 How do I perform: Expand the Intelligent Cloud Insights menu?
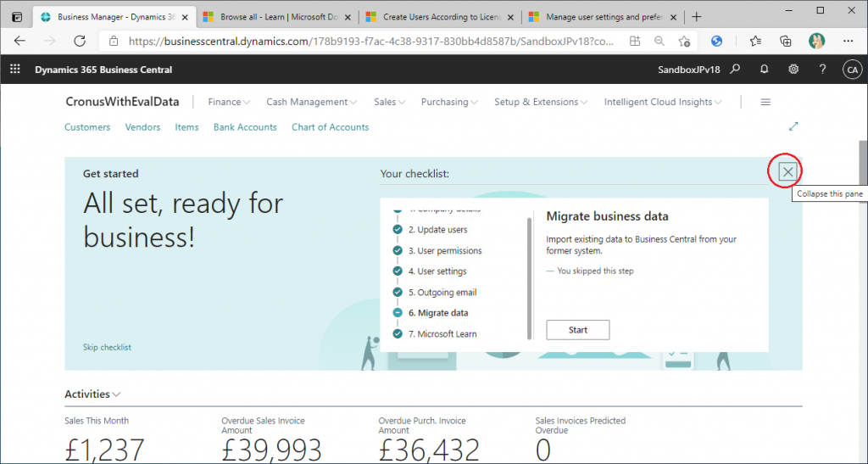pos(663,102)
